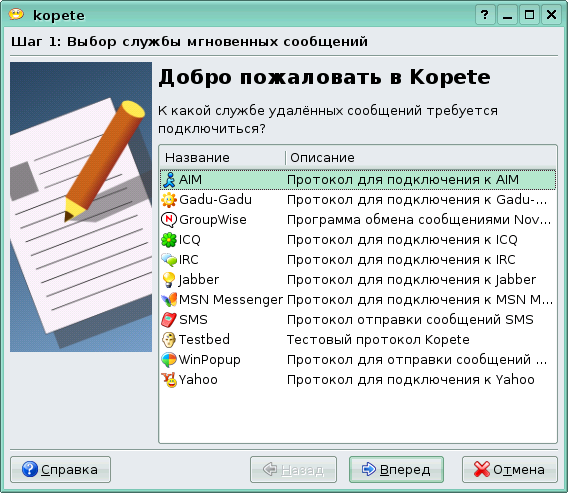The image size is (568, 493).
Task: Click description 'Протокол для подключения к ICQ'
Action: (x=402, y=240)
